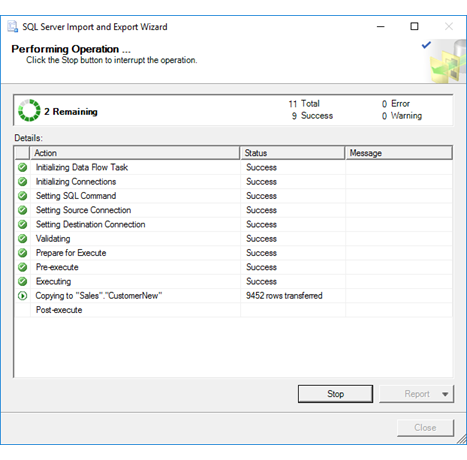Image resolution: width=467 pixels, height=460 pixels.
Task: Click the Success status for Executing
Action: [261, 281]
